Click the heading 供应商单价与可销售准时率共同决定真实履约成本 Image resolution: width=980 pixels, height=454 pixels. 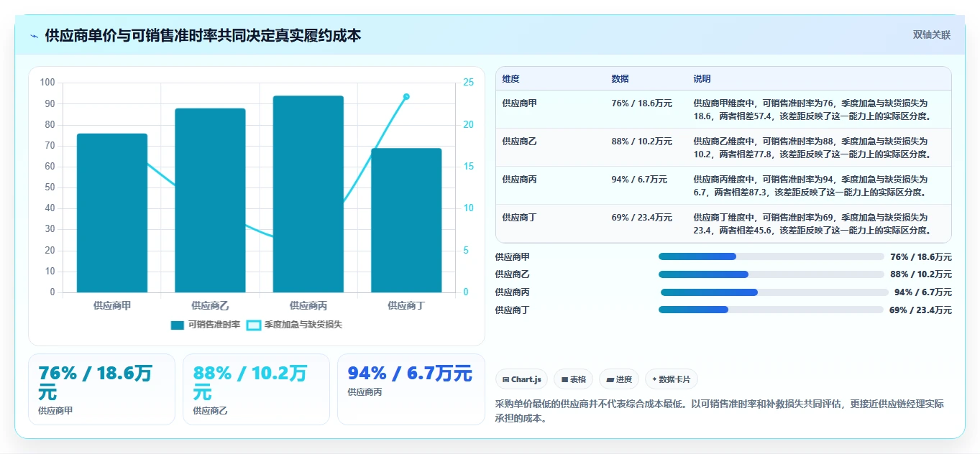(203, 35)
